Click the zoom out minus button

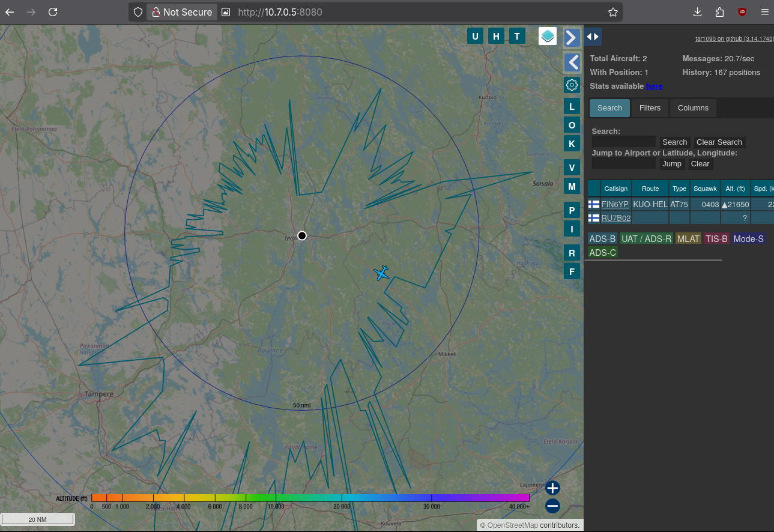(552, 506)
